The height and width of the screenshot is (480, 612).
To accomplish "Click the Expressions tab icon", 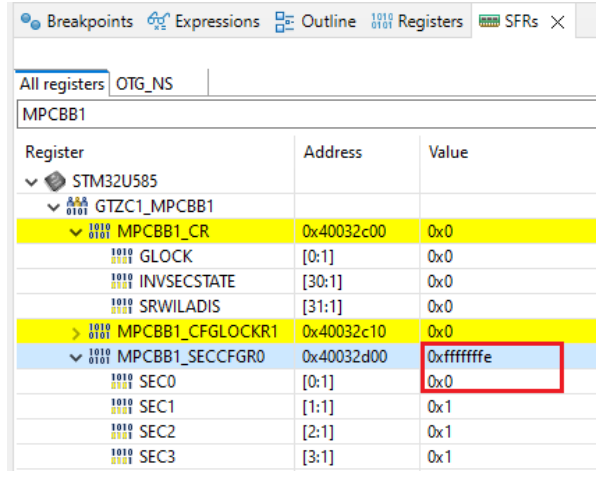I will (x=158, y=21).
